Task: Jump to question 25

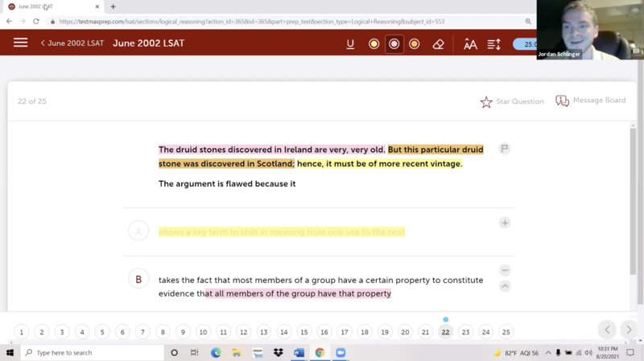Action: [x=506, y=332]
